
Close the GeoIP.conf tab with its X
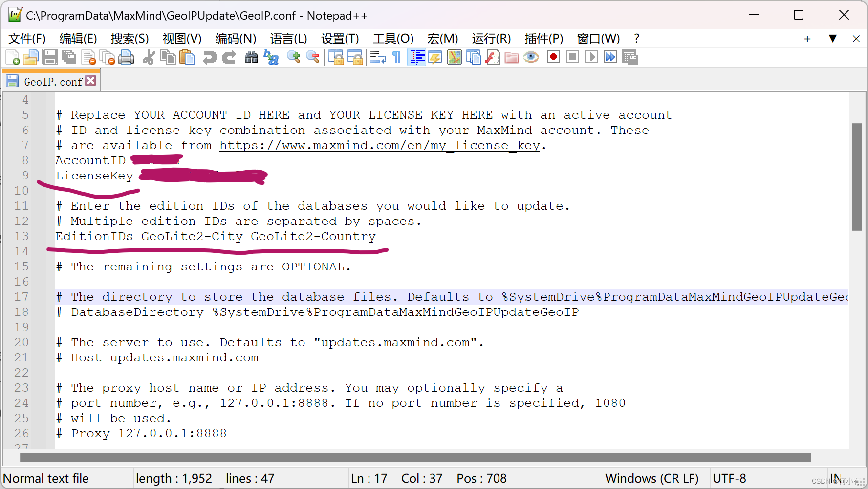(x=91, y=81)
